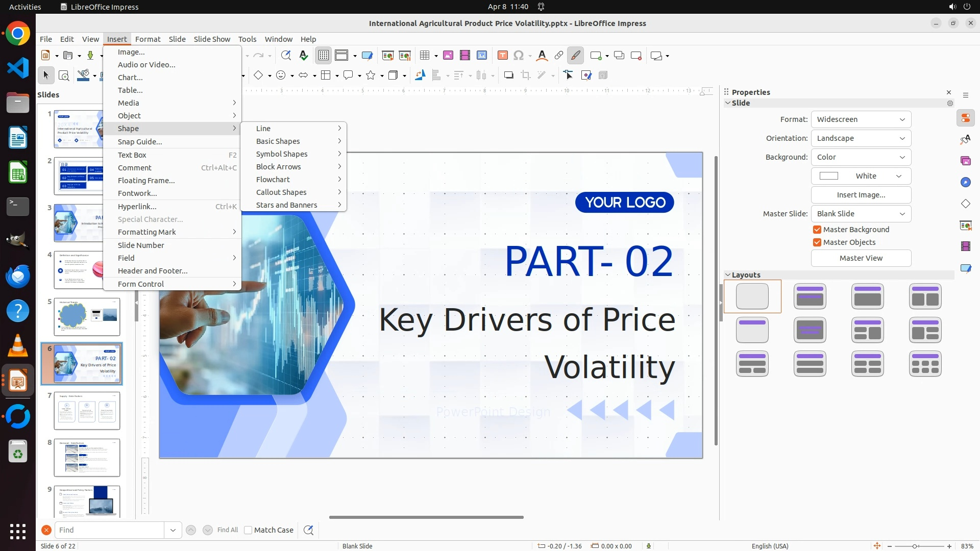Click the Insert Hyperlink chain icon
The width and height of the screenshot is (980, 551).
(x=559, y=56)
